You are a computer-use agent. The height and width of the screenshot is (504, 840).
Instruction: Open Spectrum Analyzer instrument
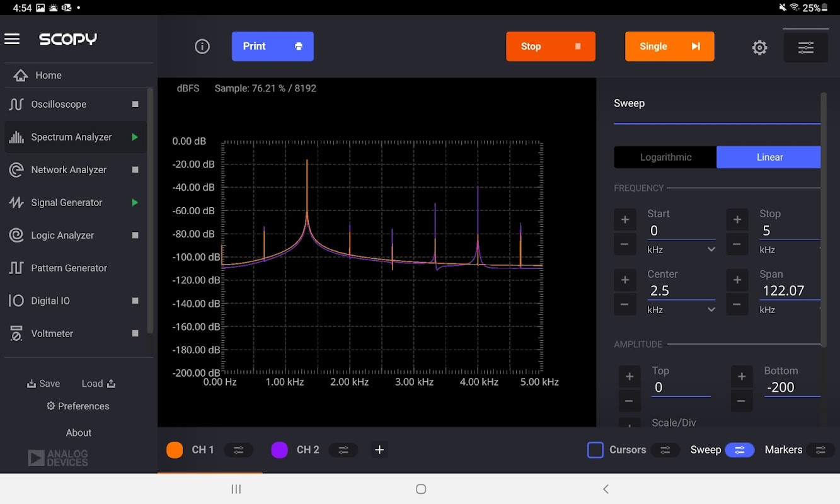coord(76,137)
